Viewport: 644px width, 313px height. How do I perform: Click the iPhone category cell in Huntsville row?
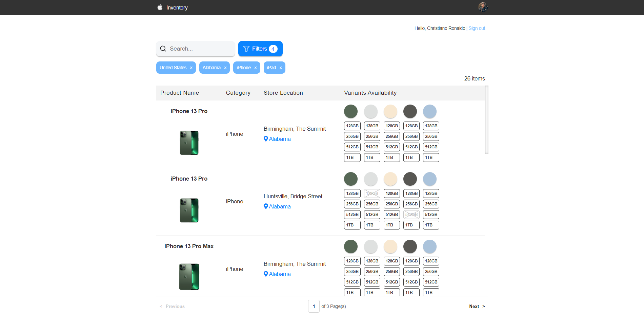(x=235, y=202)
